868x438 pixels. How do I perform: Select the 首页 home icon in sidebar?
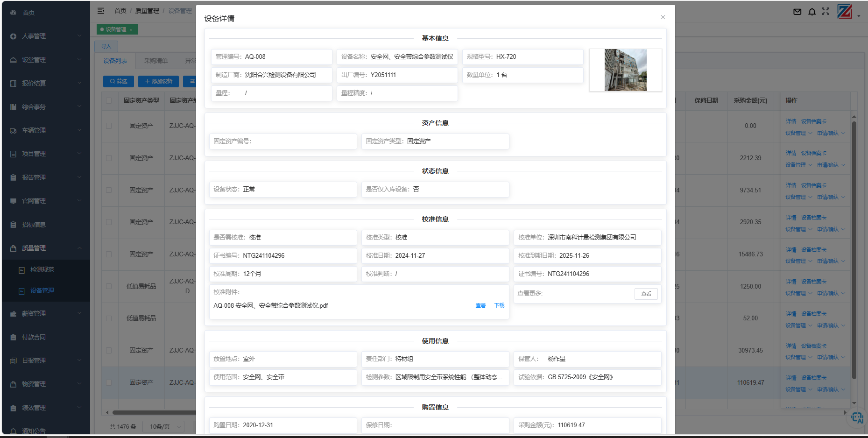pos(13,13)
